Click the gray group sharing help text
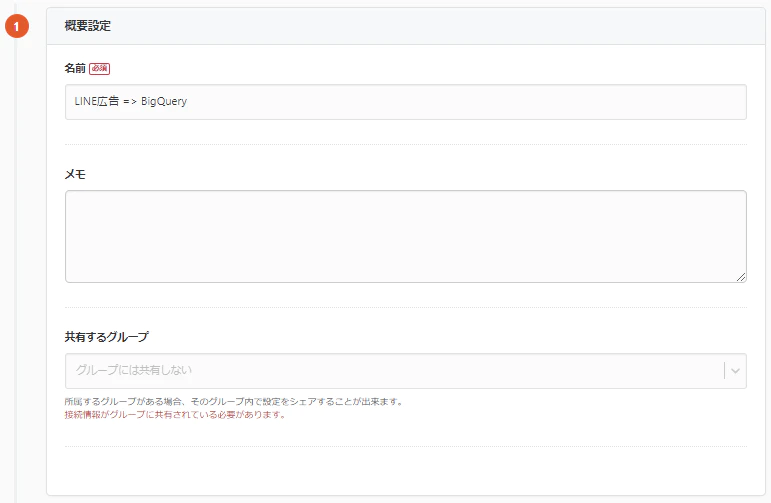This screenshot has height=503, width=771. (x=233, y=401)
